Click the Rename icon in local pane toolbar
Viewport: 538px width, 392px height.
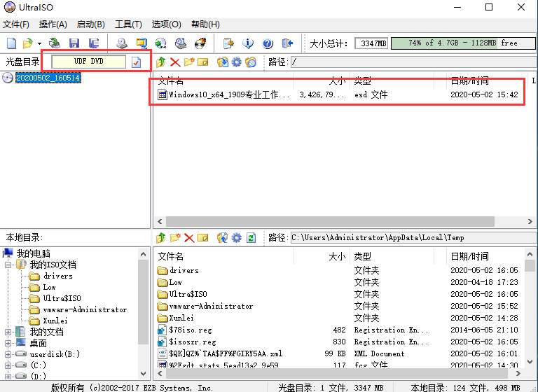[x=203, y=238]
